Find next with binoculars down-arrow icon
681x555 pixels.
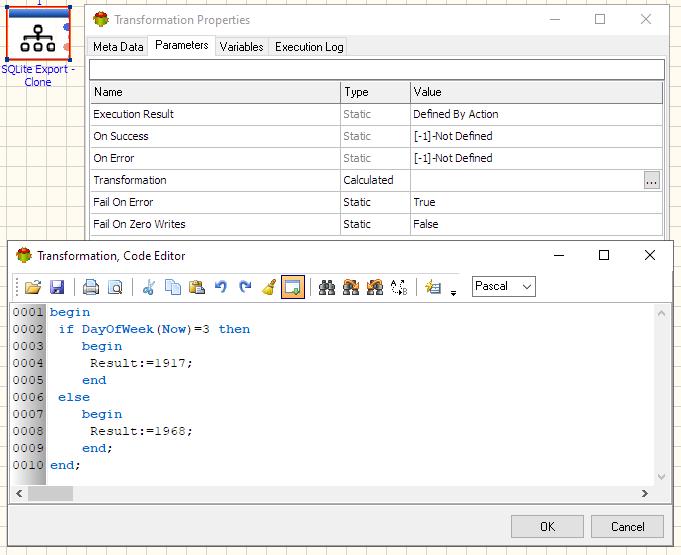pos(351,287)
